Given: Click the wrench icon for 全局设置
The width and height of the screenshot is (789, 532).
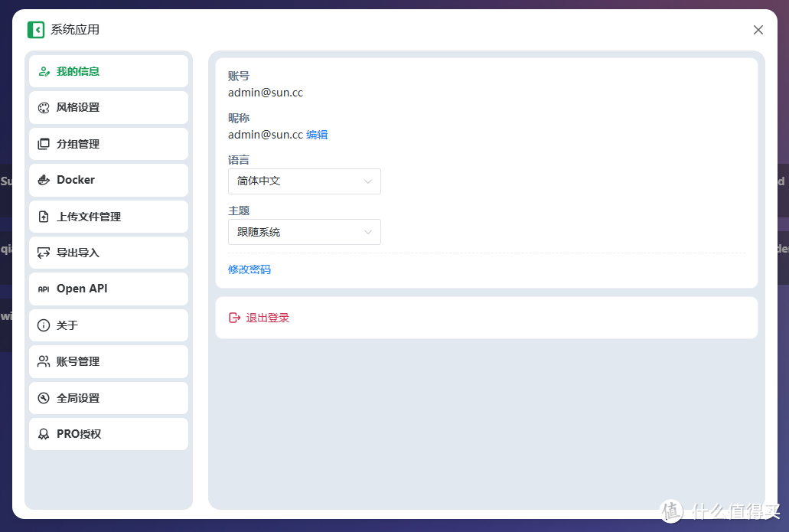Looking at the screenshot, I should pos(44,398).
